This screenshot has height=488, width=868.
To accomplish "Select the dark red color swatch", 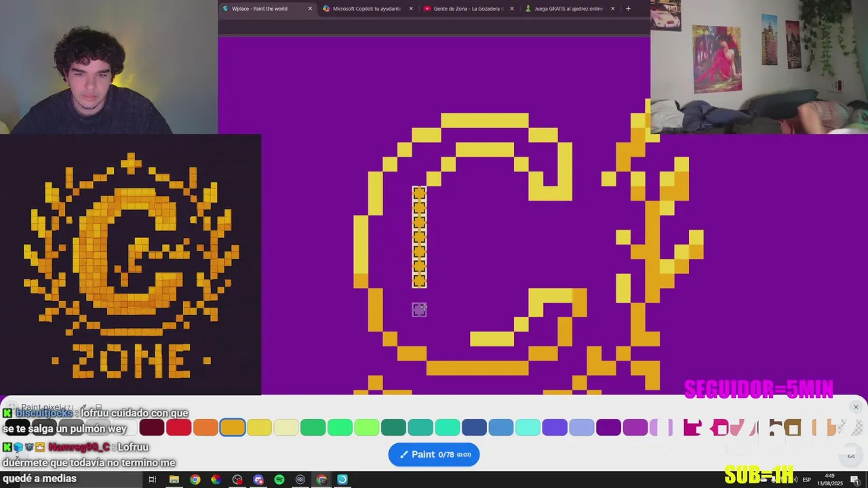I will [x=152, y=427].
